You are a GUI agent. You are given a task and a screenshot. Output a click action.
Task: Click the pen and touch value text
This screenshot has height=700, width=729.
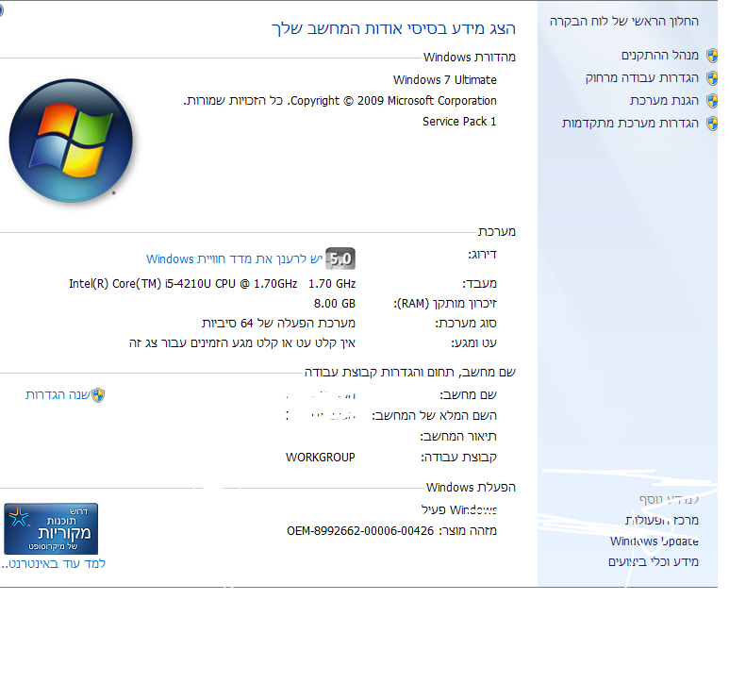[242, 343]
